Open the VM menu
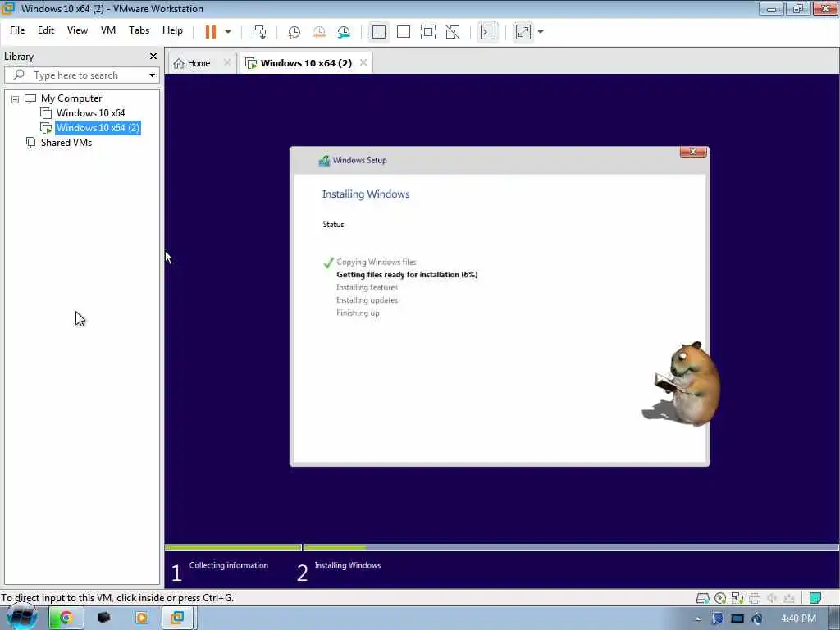The image size is (840, 630). (108, 30)
